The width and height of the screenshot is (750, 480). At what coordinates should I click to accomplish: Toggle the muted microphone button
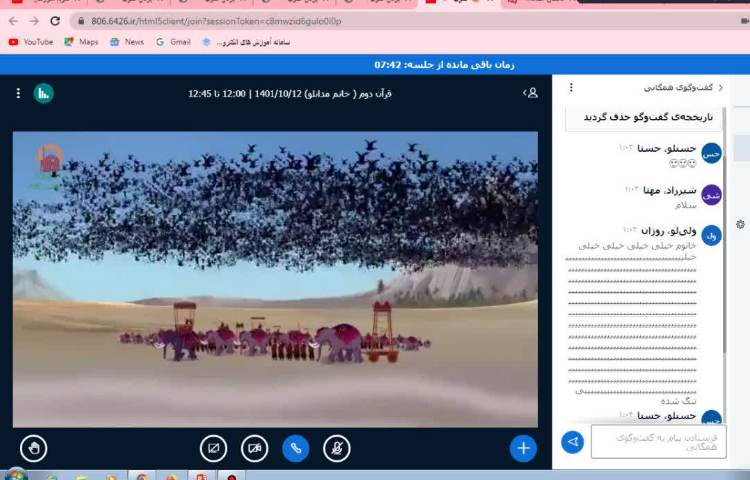(x=337, y=448)
